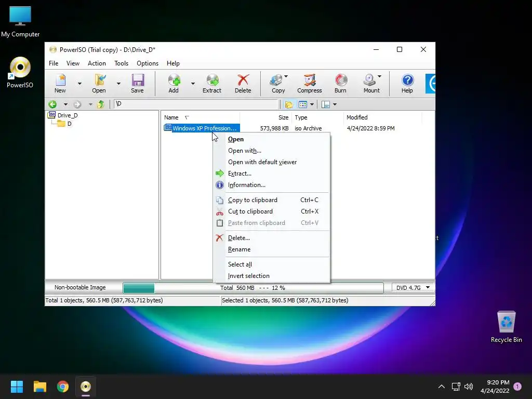Go up one folder level
532x399 pixels.
(101, 104)
